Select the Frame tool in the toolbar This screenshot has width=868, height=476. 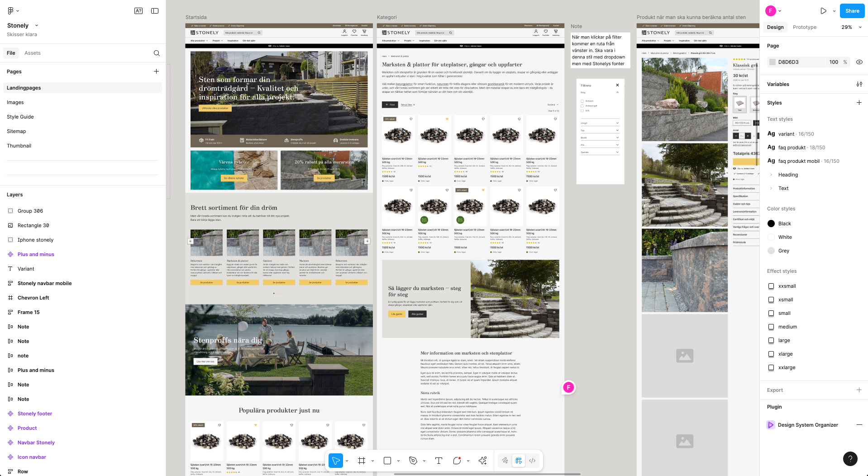[361, 461]
